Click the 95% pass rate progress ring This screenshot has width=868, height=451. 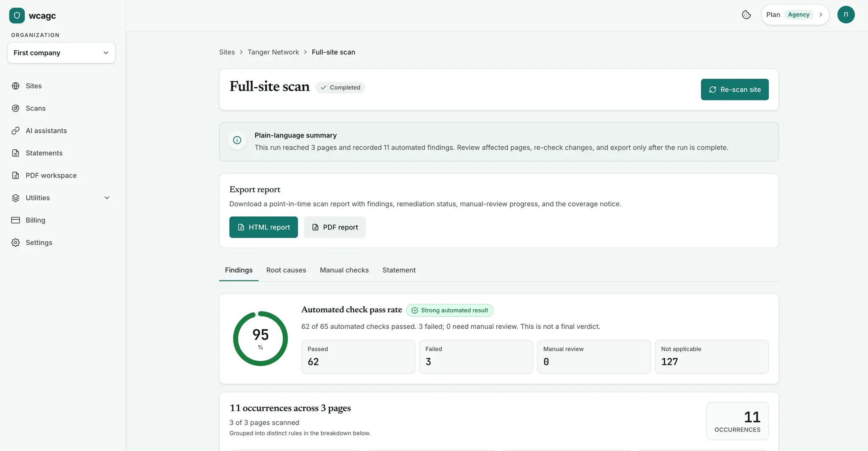pyautogui.click(x=260, y=339)
